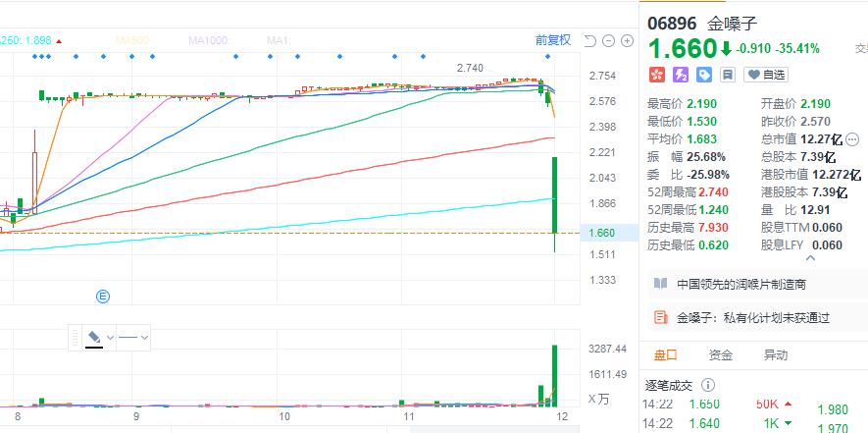Click the blue price tag icon
868x433 pixels.
(703, 75)
